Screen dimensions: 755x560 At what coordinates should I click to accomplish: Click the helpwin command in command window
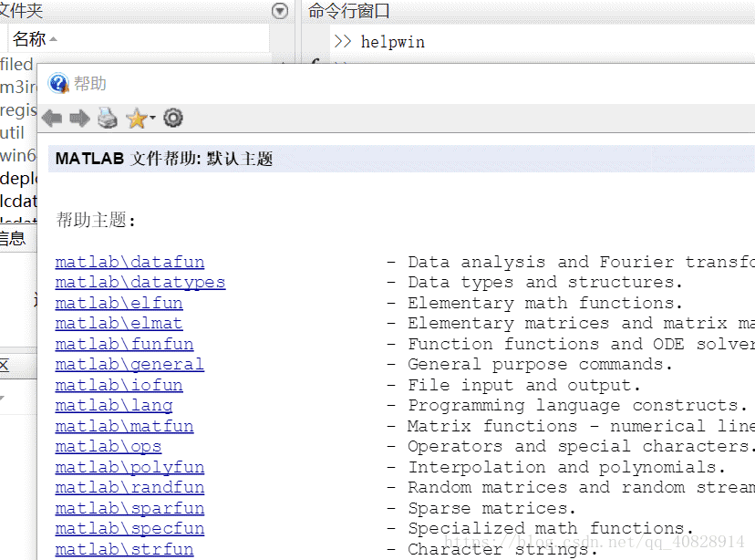click(x=392, y=42)
